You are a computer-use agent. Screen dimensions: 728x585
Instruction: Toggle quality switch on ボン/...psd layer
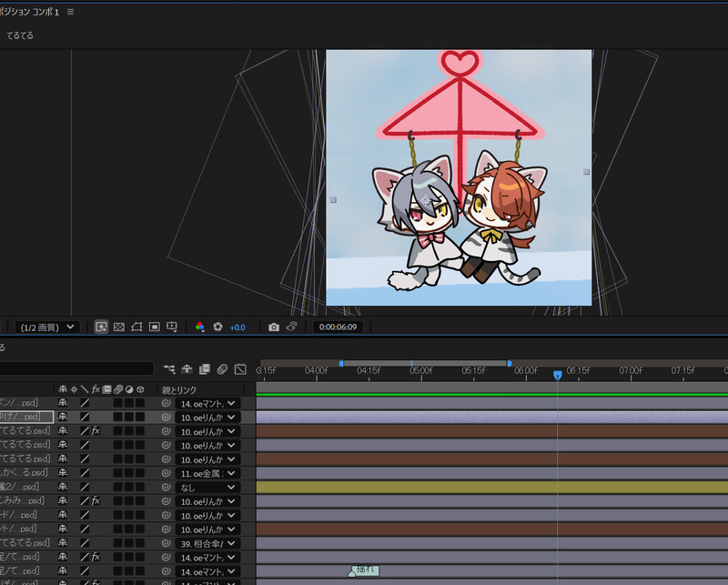coord(85,403)
